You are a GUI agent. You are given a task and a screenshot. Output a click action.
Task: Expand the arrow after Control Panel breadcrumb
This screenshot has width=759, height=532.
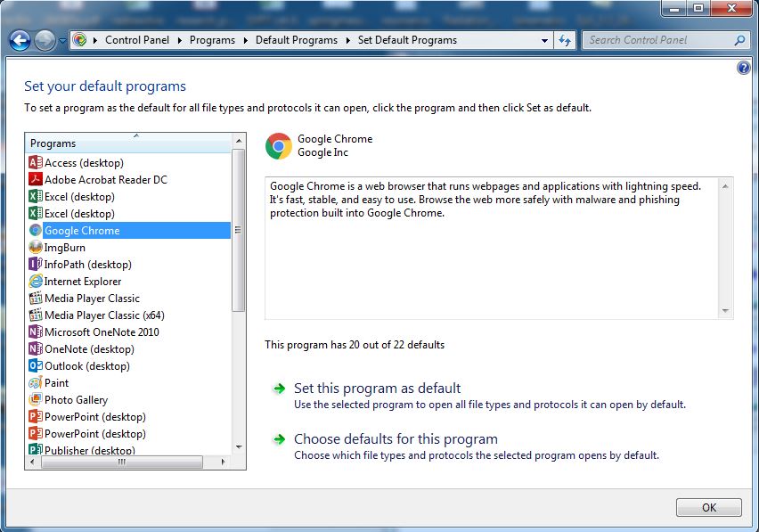coord(180,40)
